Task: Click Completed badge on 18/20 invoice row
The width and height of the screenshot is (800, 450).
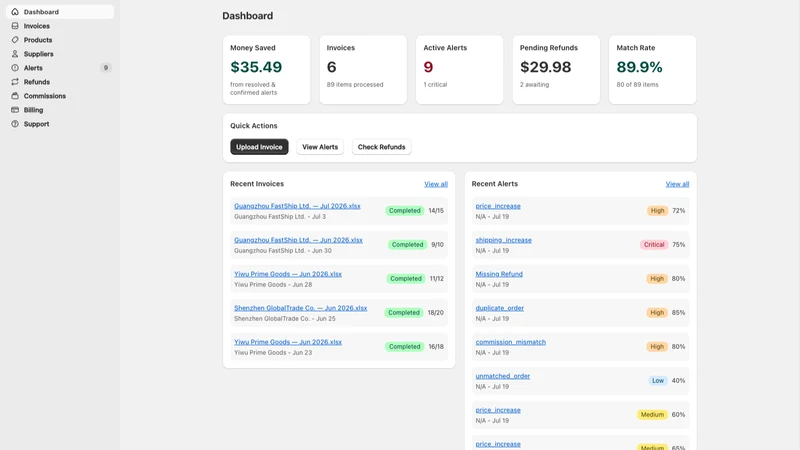Action: pos(404,313)
